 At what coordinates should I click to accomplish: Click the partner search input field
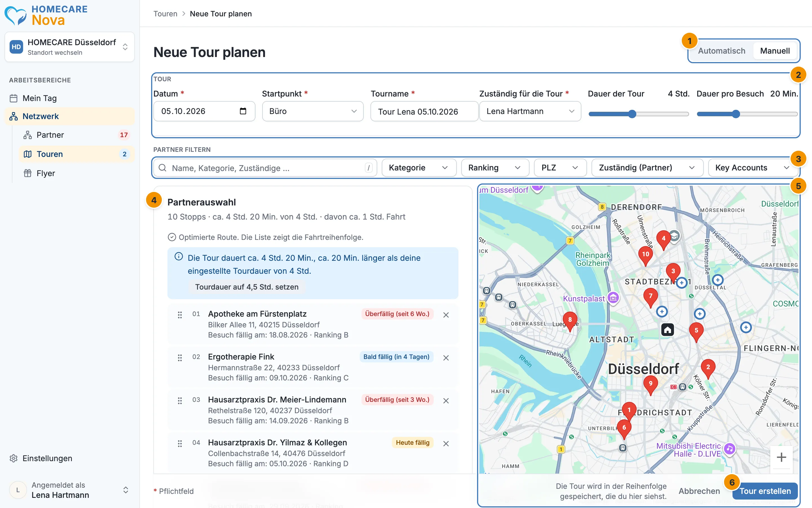click(265, 168)
